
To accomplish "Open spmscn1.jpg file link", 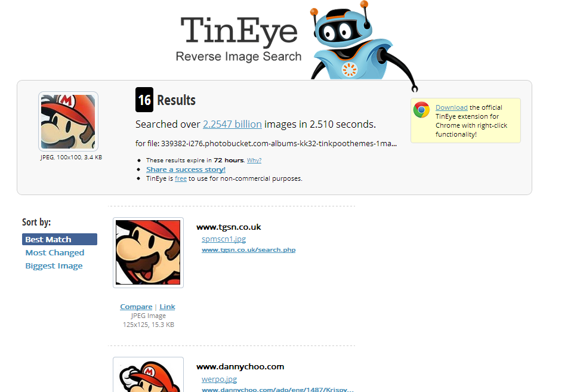I will [x=224, y=239].
